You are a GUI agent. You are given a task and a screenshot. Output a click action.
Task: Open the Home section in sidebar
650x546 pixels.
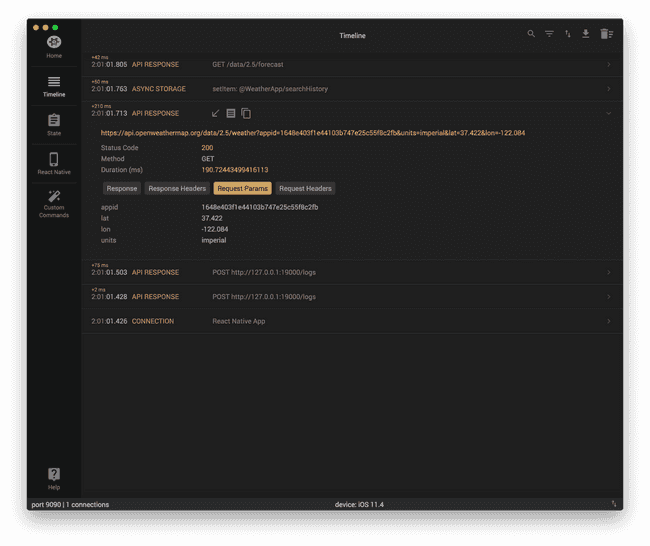coord(54,47)
